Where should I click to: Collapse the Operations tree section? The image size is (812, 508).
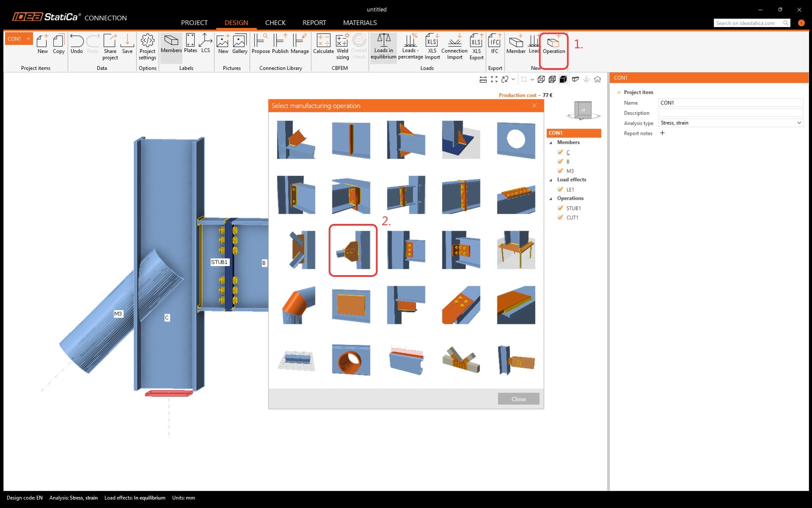point(551,199)
